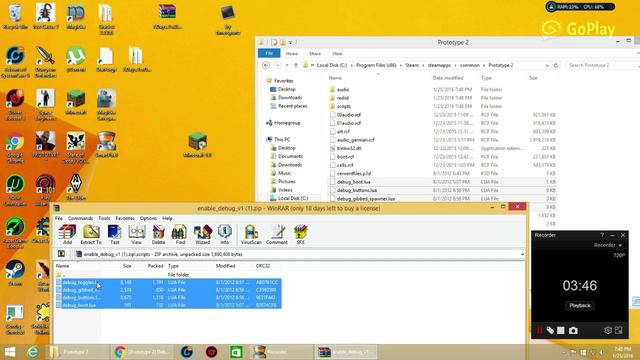The image size is (640, 360).
Task: Add archive Comment in WinRAR toolbar
Action: tap(277, 235)
